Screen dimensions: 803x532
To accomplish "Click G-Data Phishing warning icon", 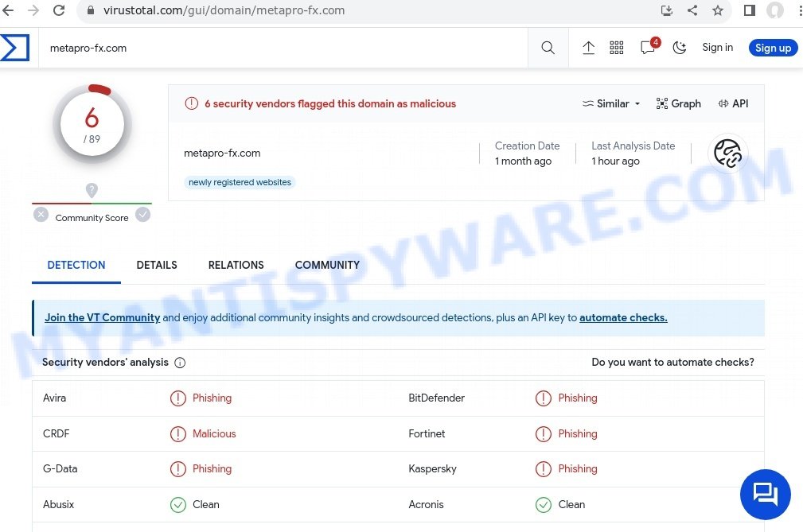I will pyautogui.click(x=177, y=469).
